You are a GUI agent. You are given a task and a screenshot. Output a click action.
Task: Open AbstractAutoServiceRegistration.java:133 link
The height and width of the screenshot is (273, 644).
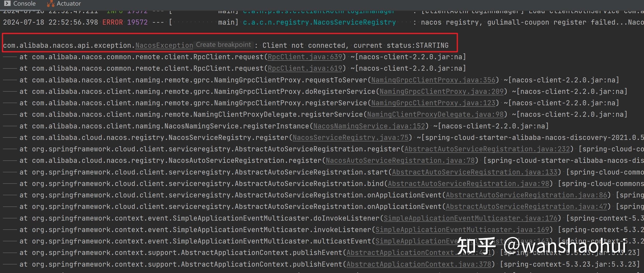click(x=475, y=172)
